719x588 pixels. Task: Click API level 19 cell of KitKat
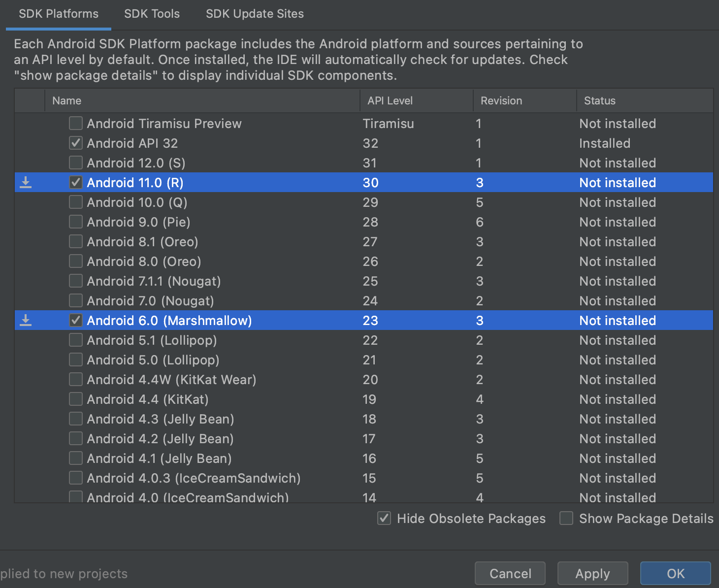tap(369, 399)
